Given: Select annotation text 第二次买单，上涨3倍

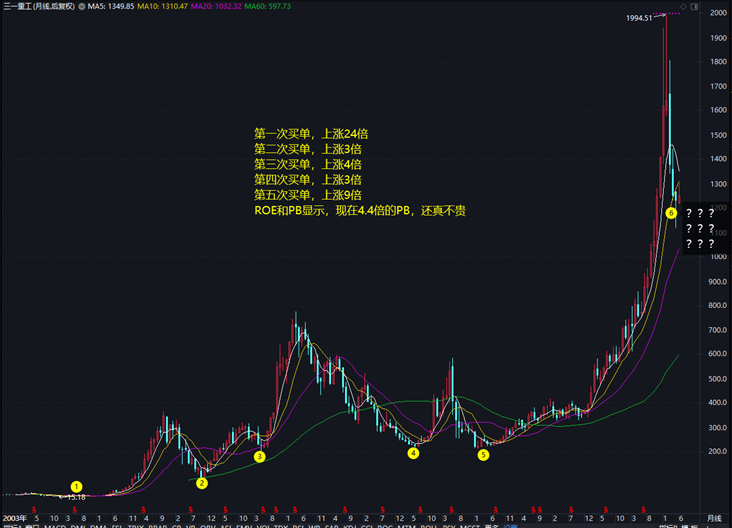Looking at the screenshot, I should pos(308,149).
